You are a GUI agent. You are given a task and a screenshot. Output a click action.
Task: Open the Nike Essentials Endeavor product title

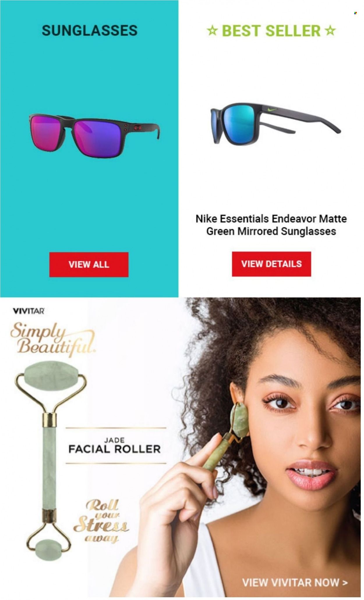(x=271, y=225)
